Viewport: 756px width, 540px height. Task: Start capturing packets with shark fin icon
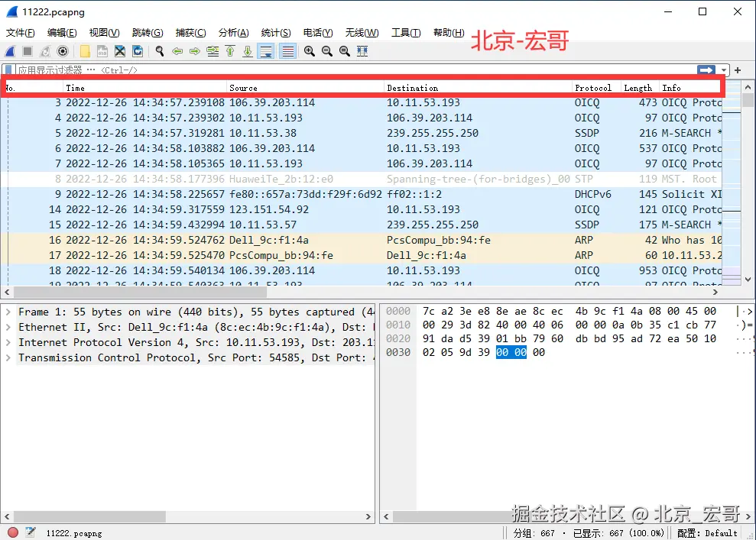10,51
